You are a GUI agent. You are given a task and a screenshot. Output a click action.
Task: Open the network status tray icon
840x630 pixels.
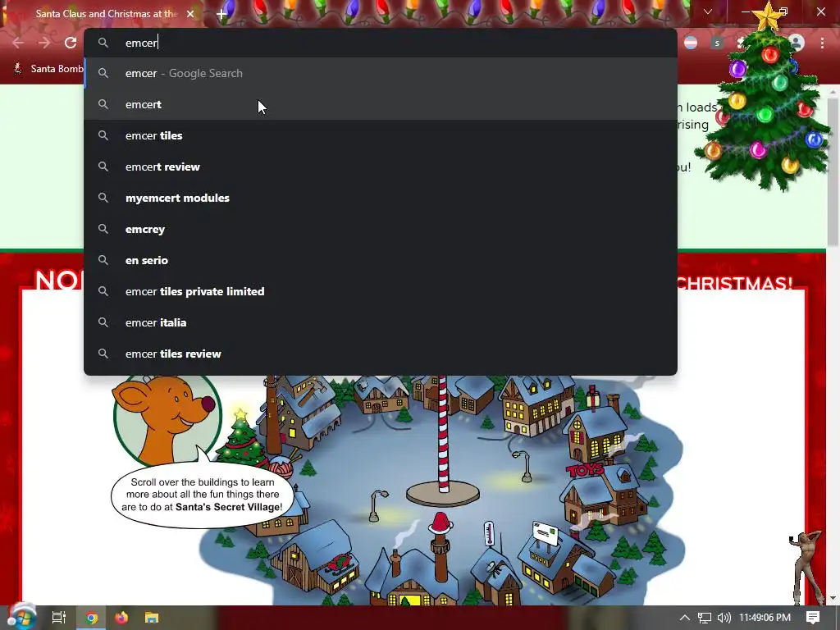pyautogui.click(x=705, y=618)
